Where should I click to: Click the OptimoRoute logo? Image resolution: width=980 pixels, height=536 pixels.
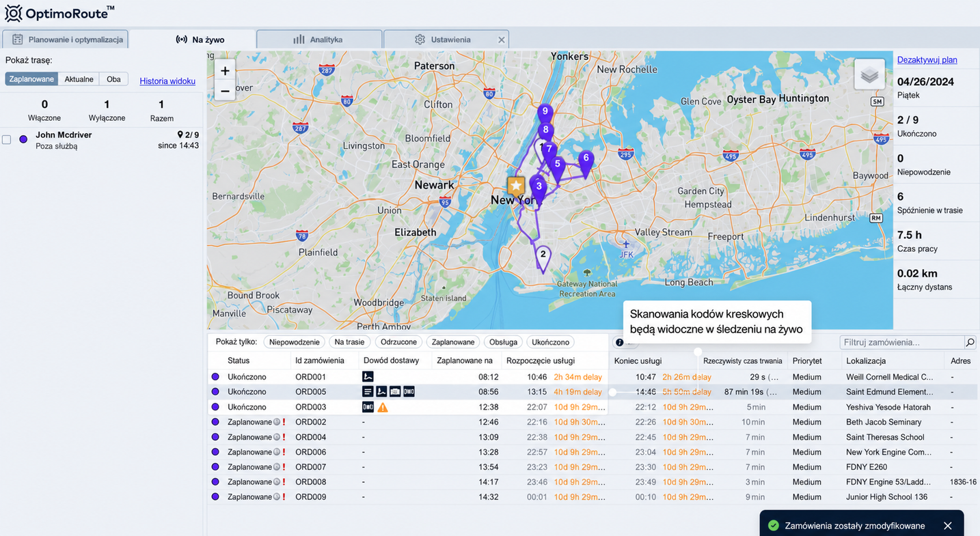pyautogui.click(x=59, y=12)
